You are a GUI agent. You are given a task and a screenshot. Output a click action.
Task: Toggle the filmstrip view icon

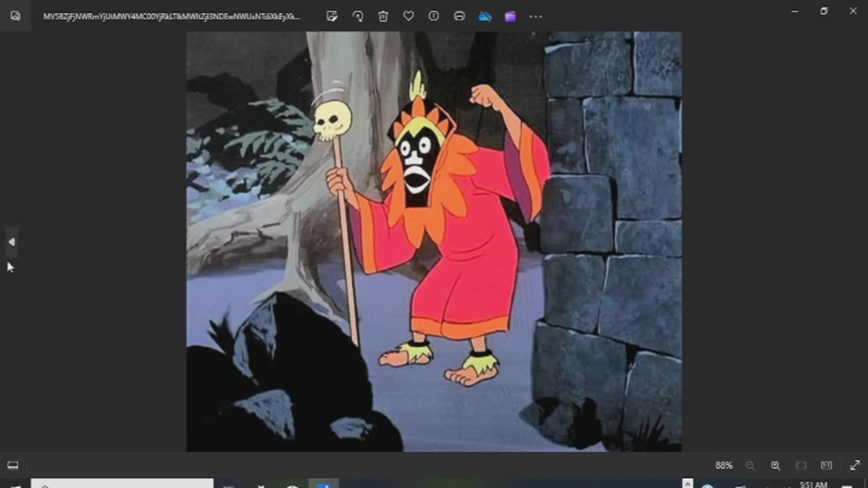(x=13, y=466)
